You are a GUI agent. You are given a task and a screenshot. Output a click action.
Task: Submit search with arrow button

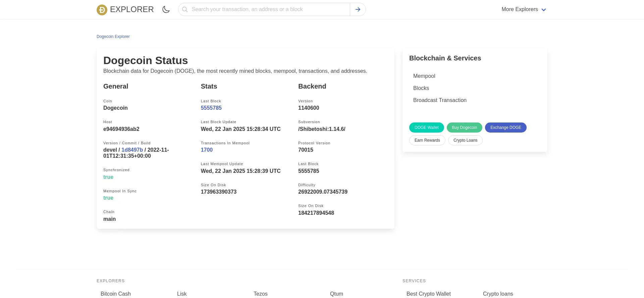click(358, 9)
